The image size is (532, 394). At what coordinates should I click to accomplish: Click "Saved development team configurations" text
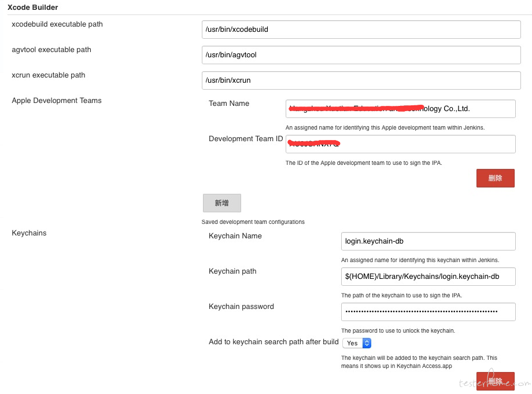(x=253, y=222)
